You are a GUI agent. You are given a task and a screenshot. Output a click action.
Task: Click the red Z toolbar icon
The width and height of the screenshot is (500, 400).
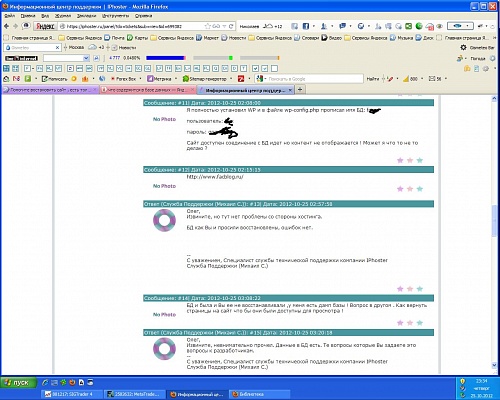(x=241, y=79)
